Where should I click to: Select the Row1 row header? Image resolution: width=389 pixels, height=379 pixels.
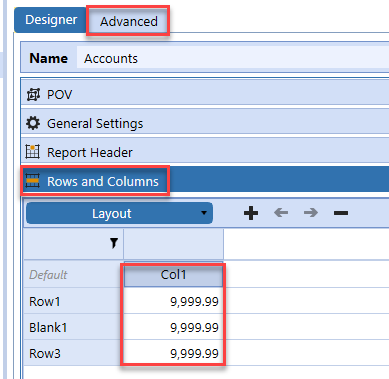[73, 301]
